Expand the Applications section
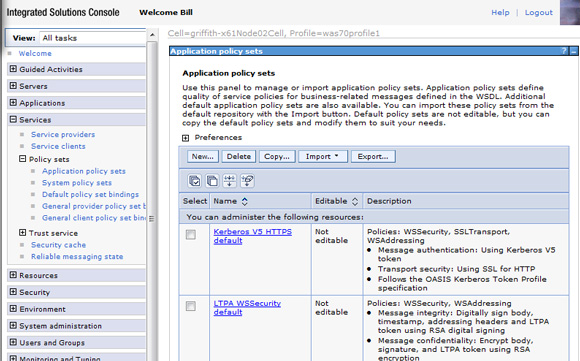Screen dimensions: 580x361 [x=13, y=102]
